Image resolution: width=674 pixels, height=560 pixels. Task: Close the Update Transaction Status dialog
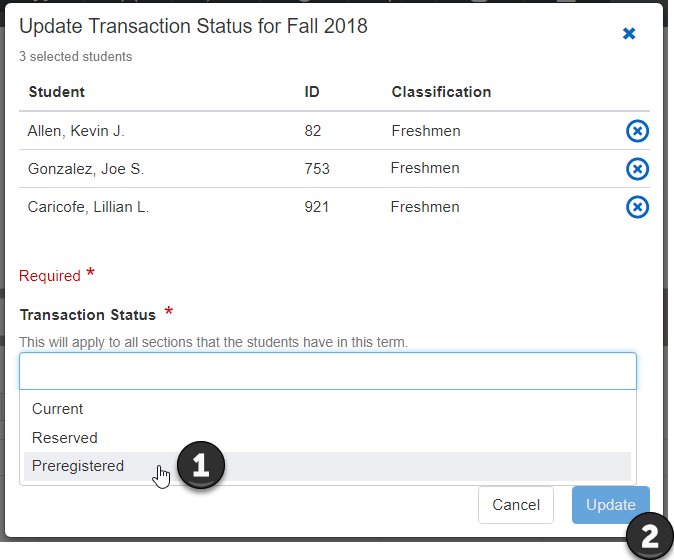[x=629, y=34]
